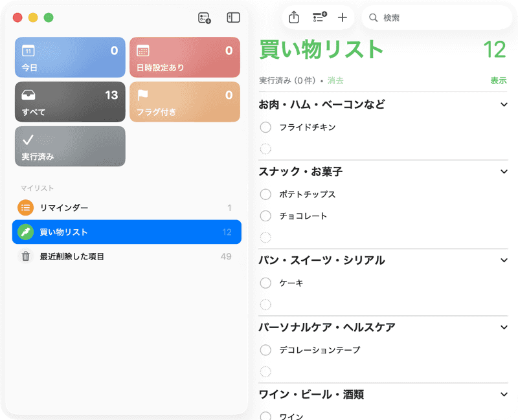Image resolution: width=518 pixels, height=420 pixels.
Task: Complete the デコレーションテープ item
Action: 265,349
